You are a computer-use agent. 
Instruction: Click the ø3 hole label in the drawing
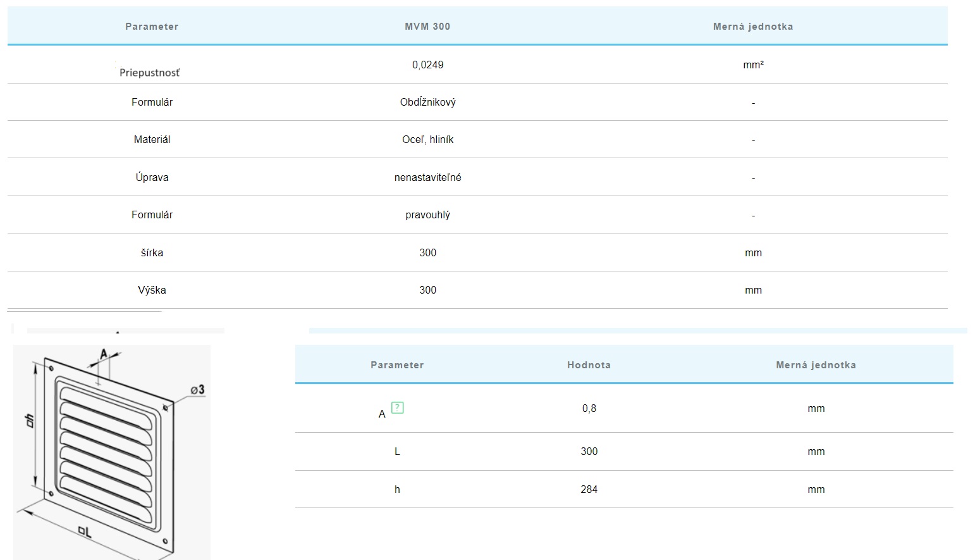click(x=197, y=389)
